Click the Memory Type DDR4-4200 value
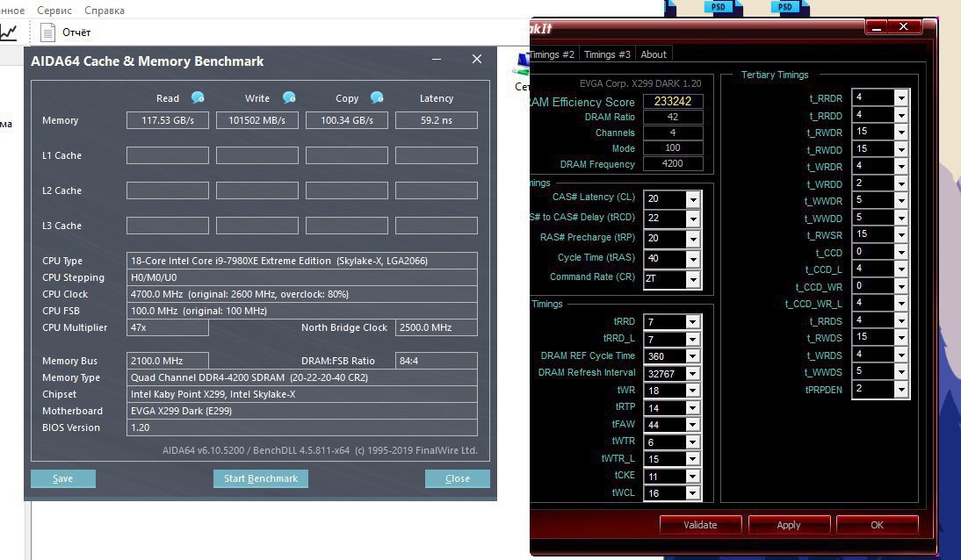This screenshot has height=560, width=961. [x=249, y=377]
